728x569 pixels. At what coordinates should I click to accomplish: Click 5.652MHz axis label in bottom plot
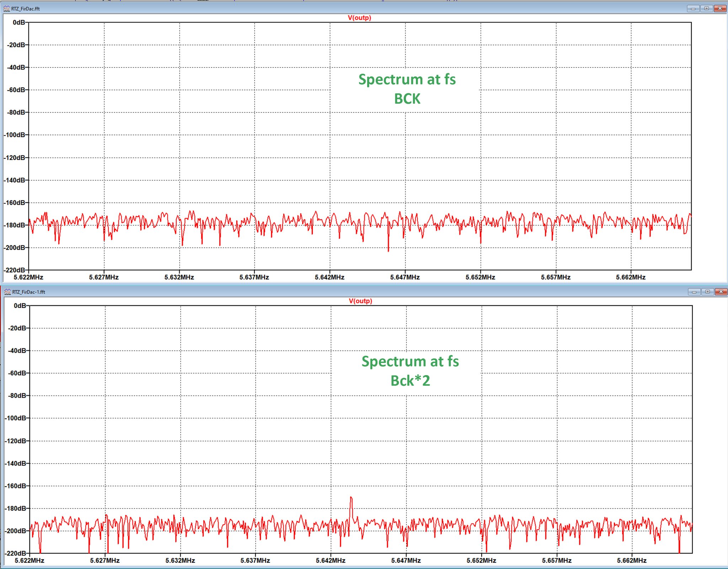[481, 561]
